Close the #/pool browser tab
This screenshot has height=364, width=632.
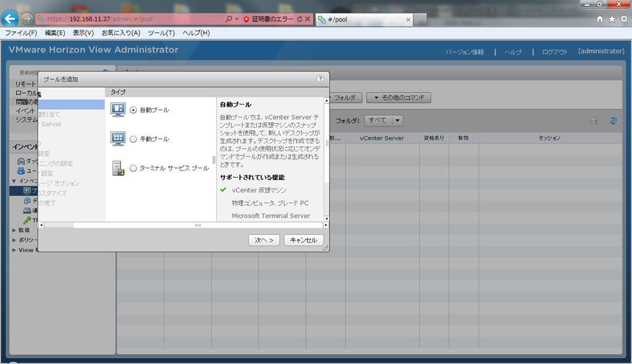click(408, 19)
